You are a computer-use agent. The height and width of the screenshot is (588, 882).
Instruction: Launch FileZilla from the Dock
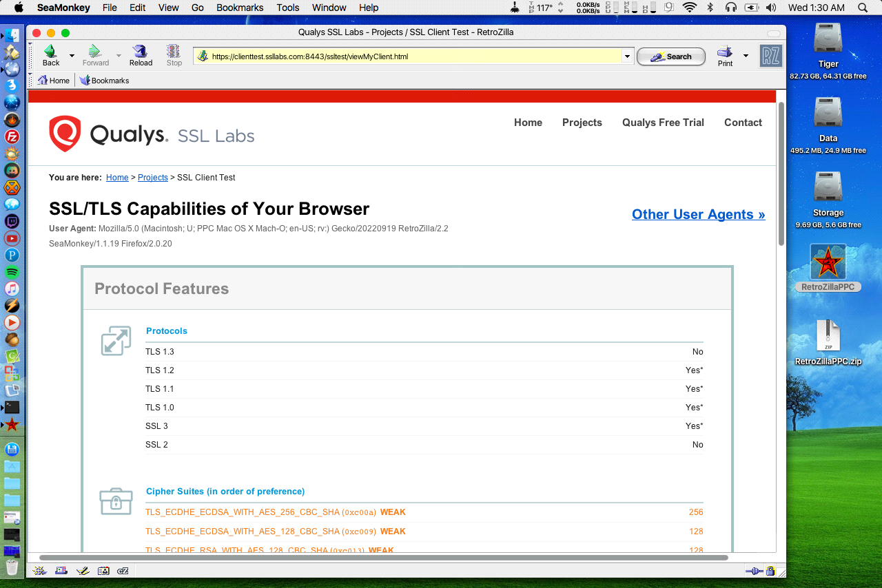[12, 136]
